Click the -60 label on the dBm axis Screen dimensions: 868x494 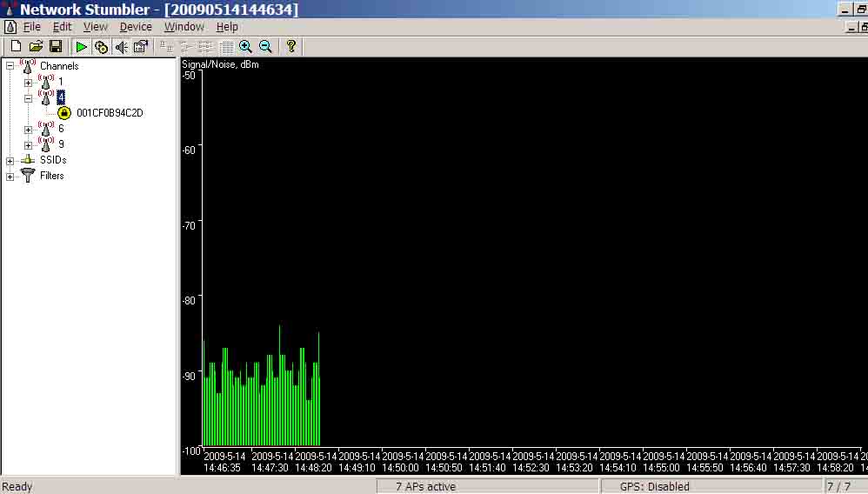click(189, 150)
